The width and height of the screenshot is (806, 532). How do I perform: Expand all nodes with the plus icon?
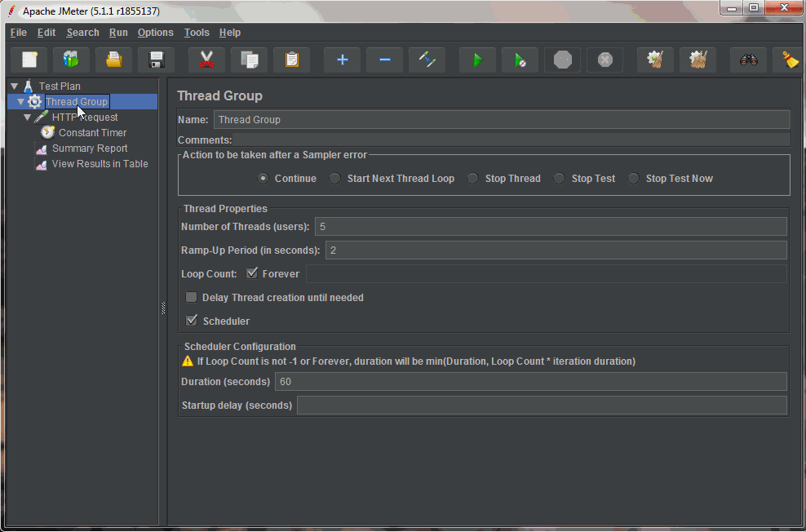342,59
